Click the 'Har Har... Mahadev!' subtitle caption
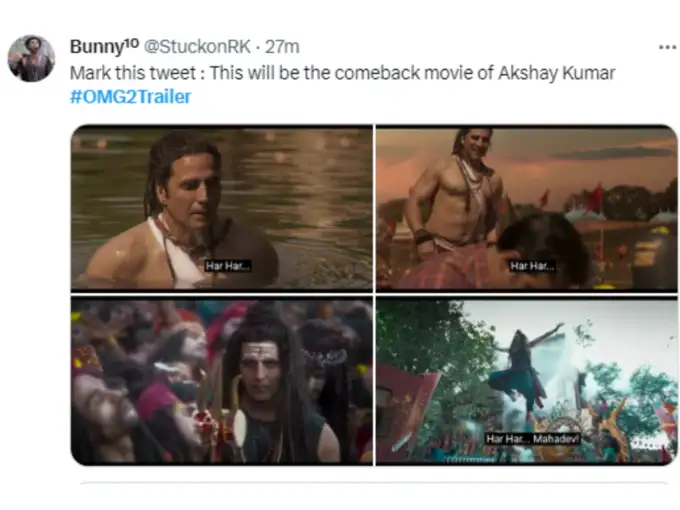Viewport: 680px width, 510px height. (x=533, y=439)
